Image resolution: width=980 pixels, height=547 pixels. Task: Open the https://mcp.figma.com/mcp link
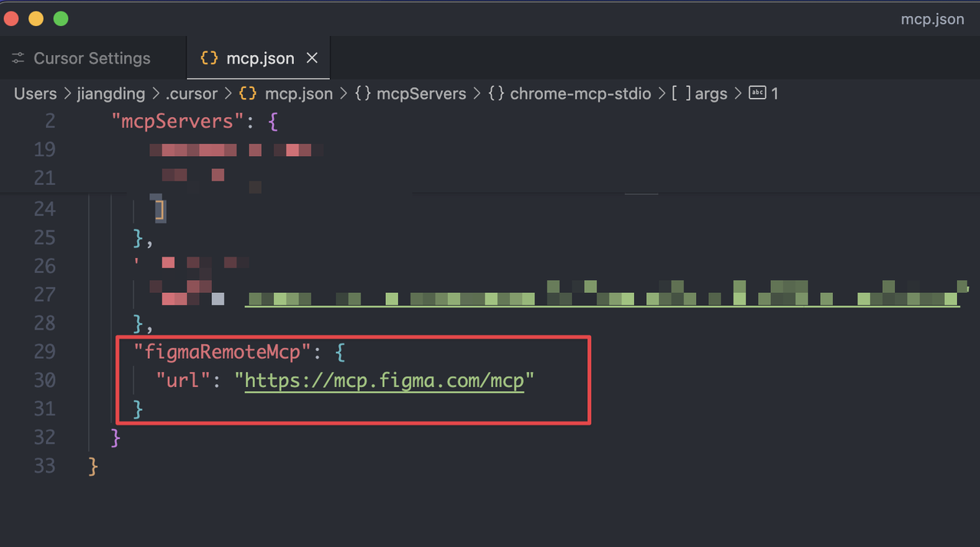point(384,380)
